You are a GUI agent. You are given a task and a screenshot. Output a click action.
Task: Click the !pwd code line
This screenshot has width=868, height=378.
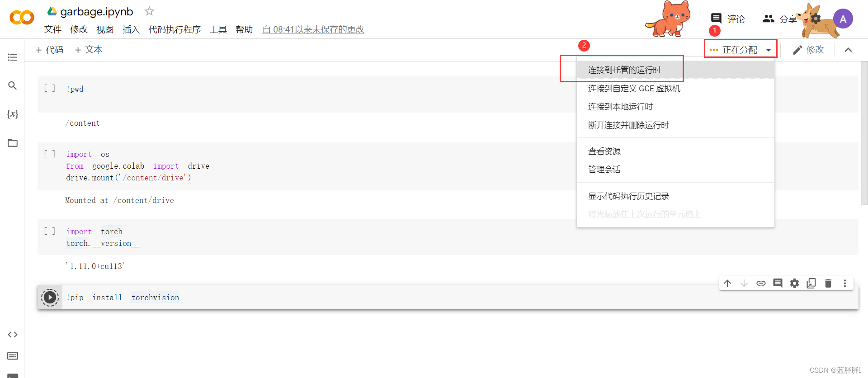click(75, 89)
